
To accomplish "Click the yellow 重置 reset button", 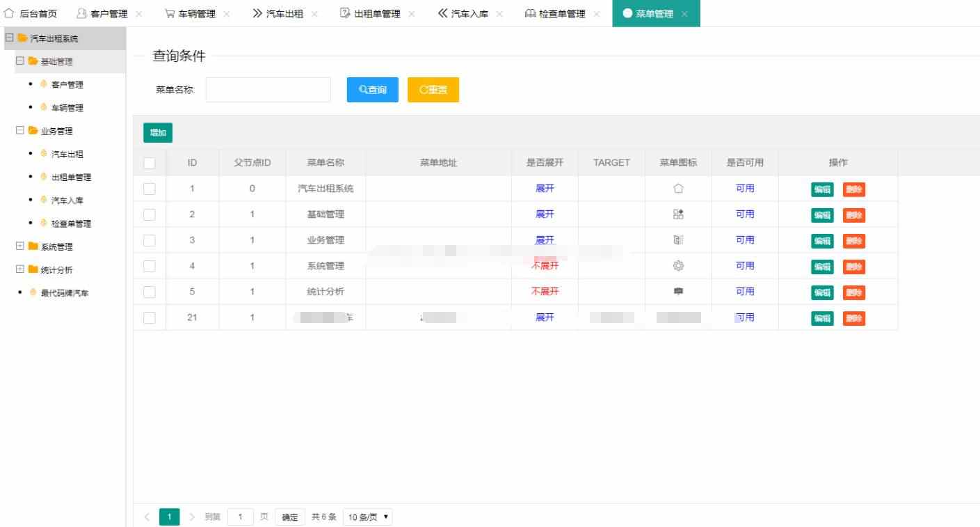I will pos(433,90).
